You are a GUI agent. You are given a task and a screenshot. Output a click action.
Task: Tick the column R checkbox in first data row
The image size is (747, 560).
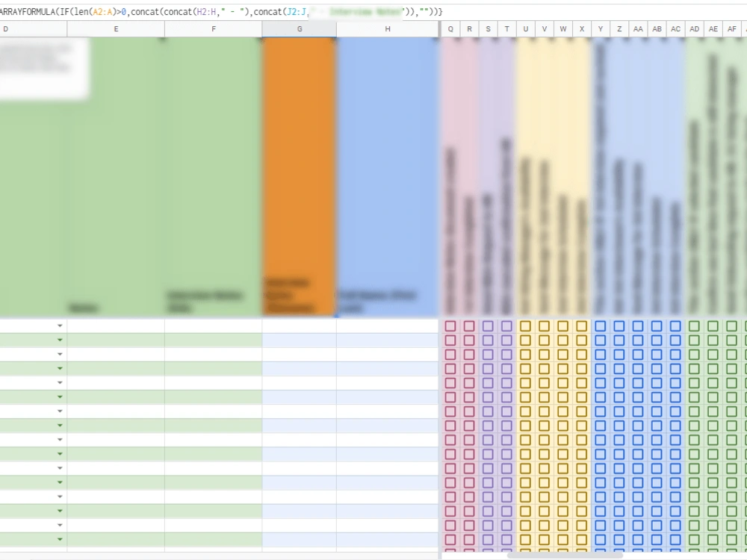[x=469, y=326]
